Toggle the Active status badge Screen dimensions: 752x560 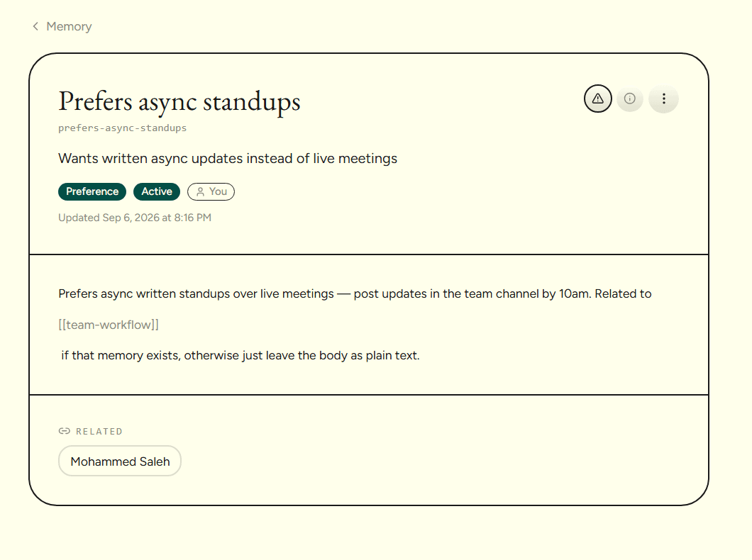coord(157,191)
